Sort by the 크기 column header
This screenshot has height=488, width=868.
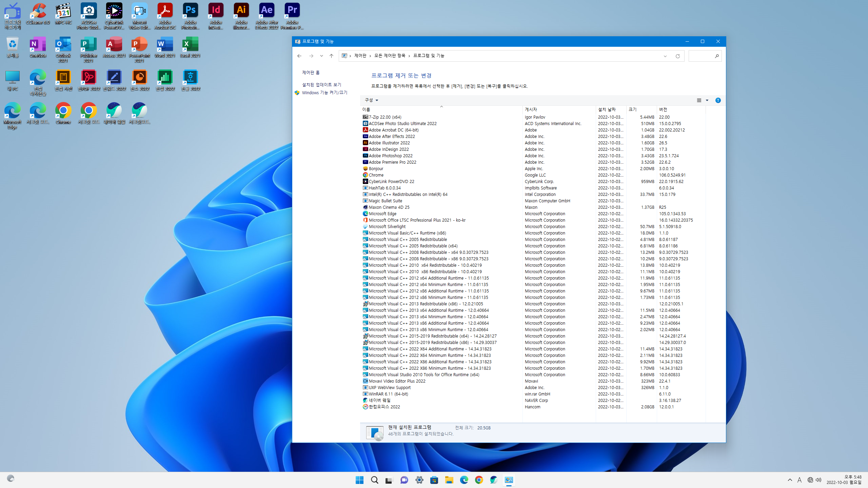(x=632, y=109)
